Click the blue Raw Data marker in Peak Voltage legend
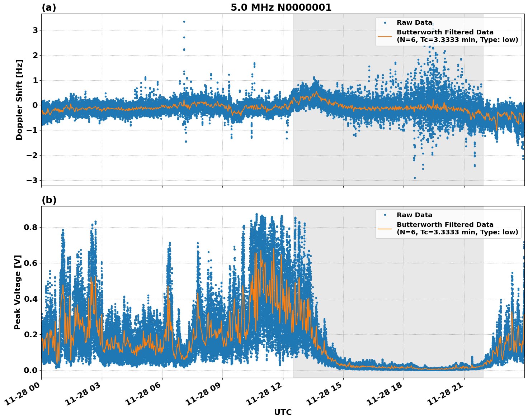 coord(385,215)
